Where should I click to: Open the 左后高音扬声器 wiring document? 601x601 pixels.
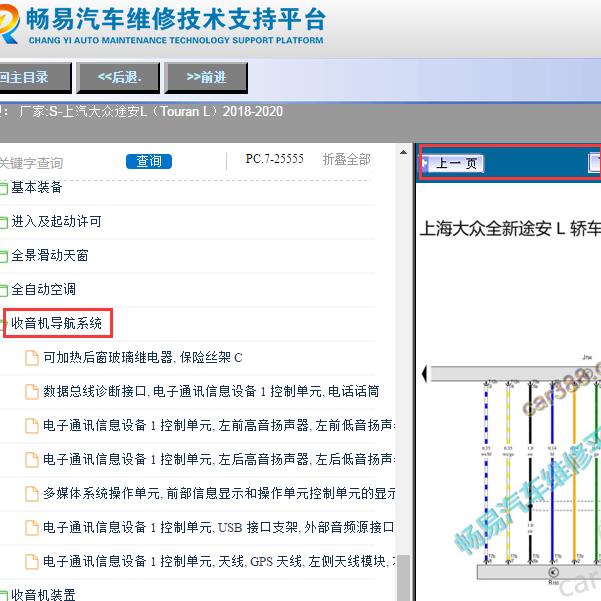click(x=219, y=459)
